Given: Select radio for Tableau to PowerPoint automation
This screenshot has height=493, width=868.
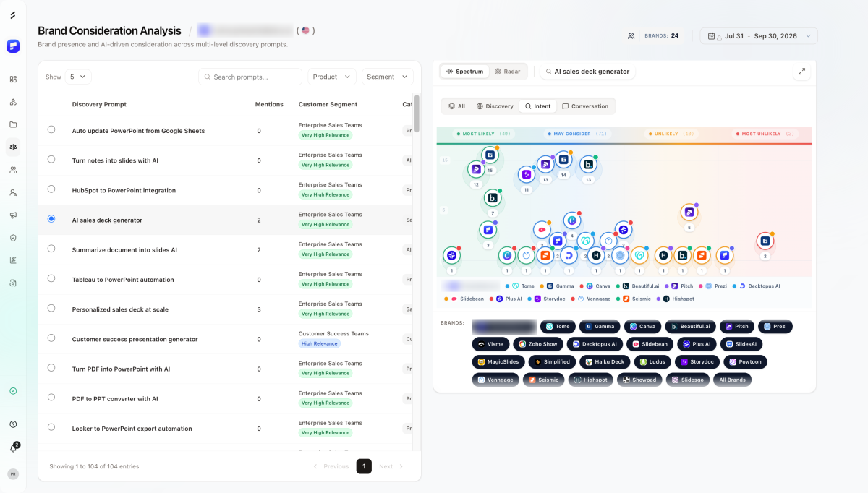Looking at the screenshot, I should (51, 278).
